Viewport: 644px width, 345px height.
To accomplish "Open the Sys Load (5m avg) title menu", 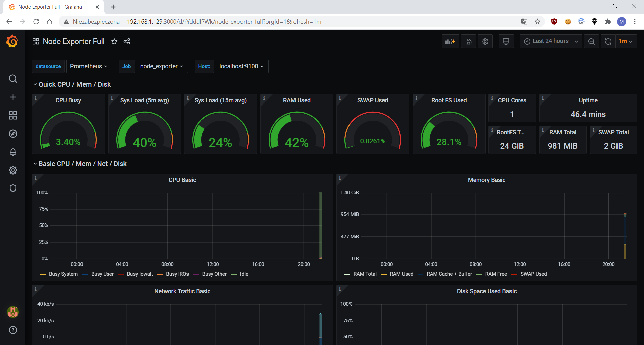I will (145, 100).
